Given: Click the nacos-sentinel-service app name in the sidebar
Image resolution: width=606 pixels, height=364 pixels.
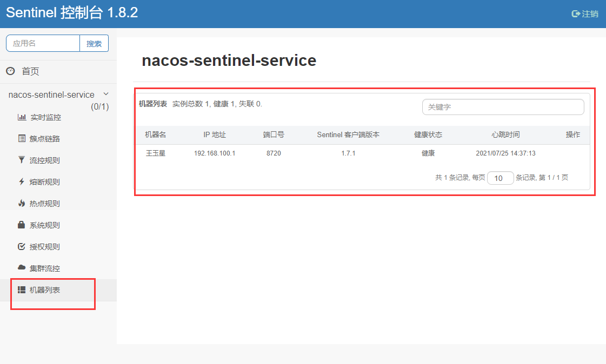Looking at the screenshot, I should [51, 95].
